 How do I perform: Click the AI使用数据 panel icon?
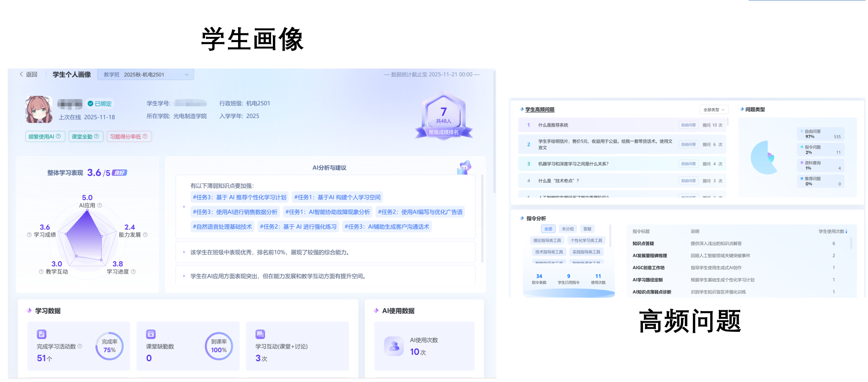pos(376,310)
